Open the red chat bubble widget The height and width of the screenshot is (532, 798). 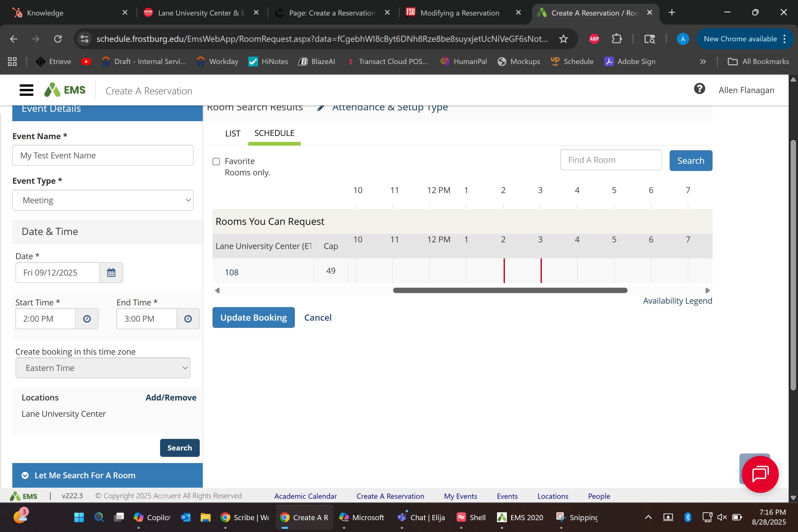(760, 474)
